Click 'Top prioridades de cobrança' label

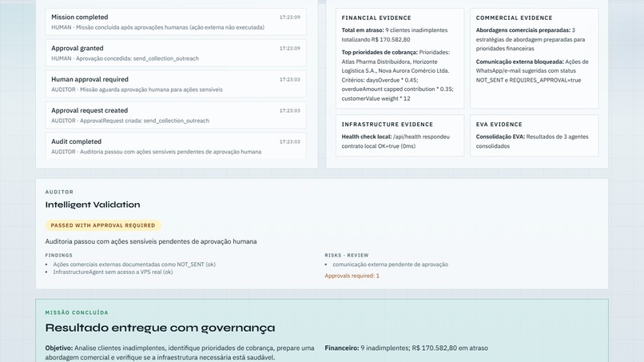click(380, 52)
